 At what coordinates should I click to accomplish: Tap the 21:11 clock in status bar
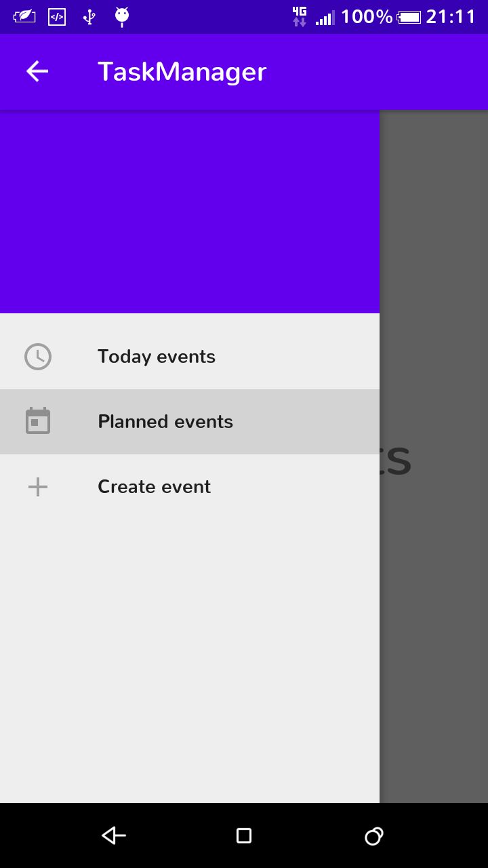click(x=451, y=17)
